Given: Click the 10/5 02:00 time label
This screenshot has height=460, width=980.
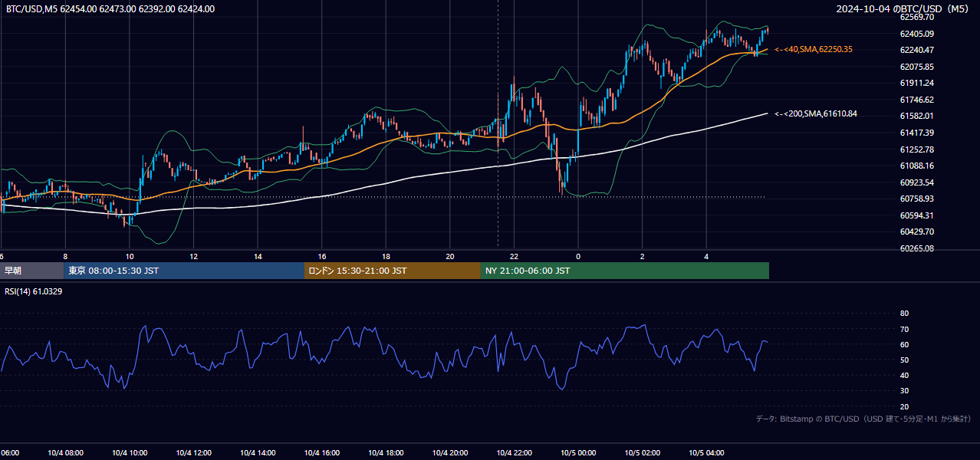Looking at the screenshot, I should [x=643, y=453].
